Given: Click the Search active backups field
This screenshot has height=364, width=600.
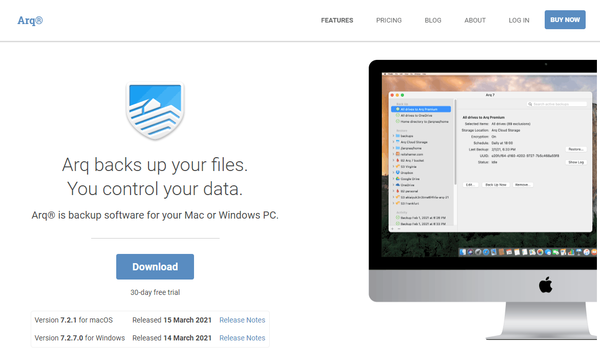Looking at the screenshot, I should tap(558, 103).
